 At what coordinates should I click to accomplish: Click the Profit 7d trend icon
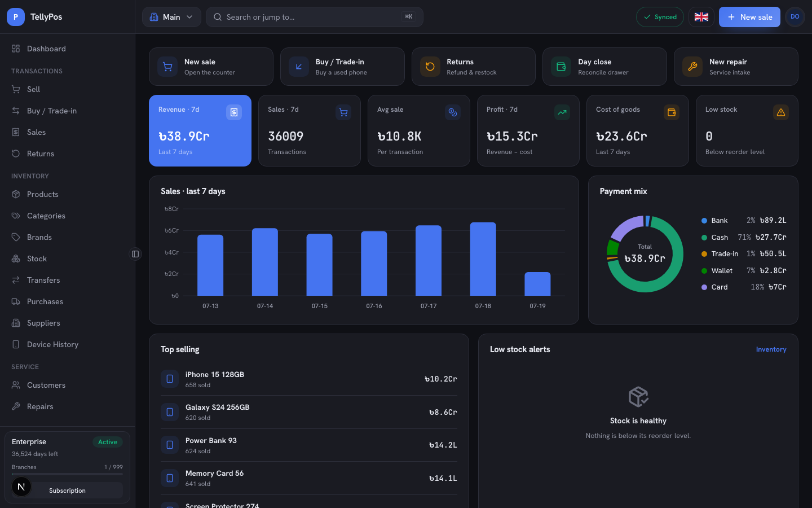[x=562, y=112]
